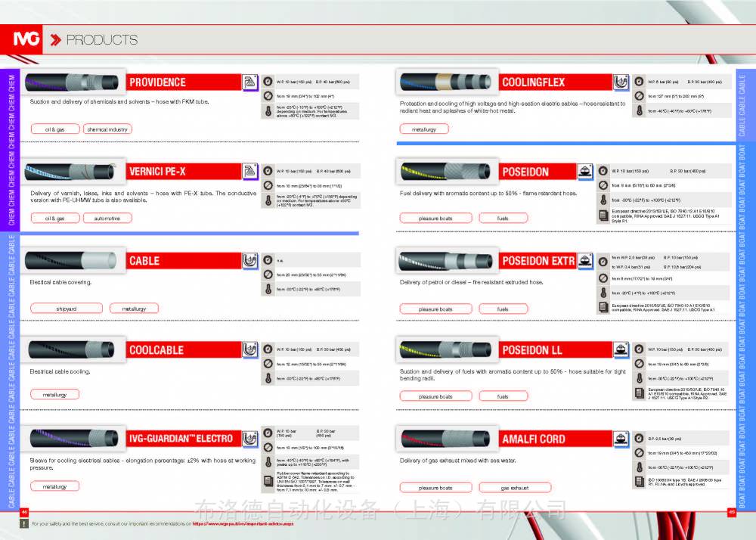Click the warning icon in the footer
This screenshot has height=540, width=756.
coord(25,523)
